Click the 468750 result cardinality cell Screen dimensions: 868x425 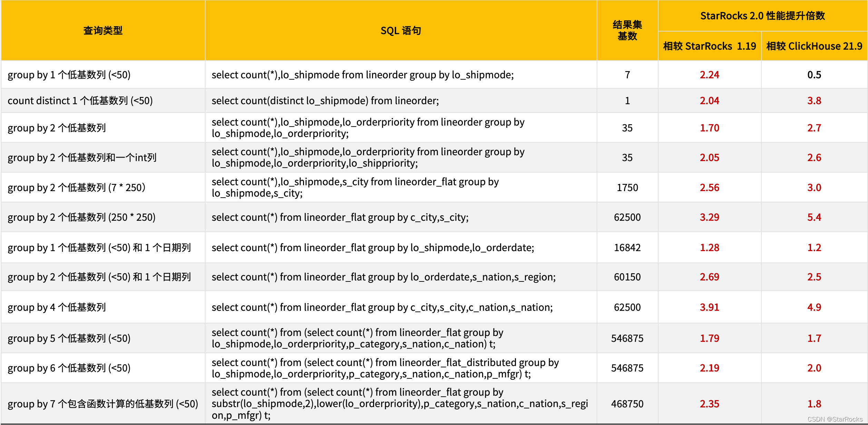627,404
